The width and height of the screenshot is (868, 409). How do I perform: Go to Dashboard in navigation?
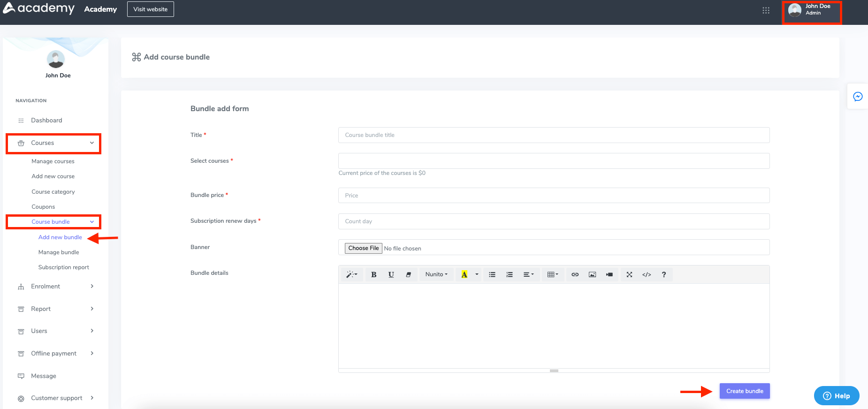pyautogui.click(x=46, y=121)
